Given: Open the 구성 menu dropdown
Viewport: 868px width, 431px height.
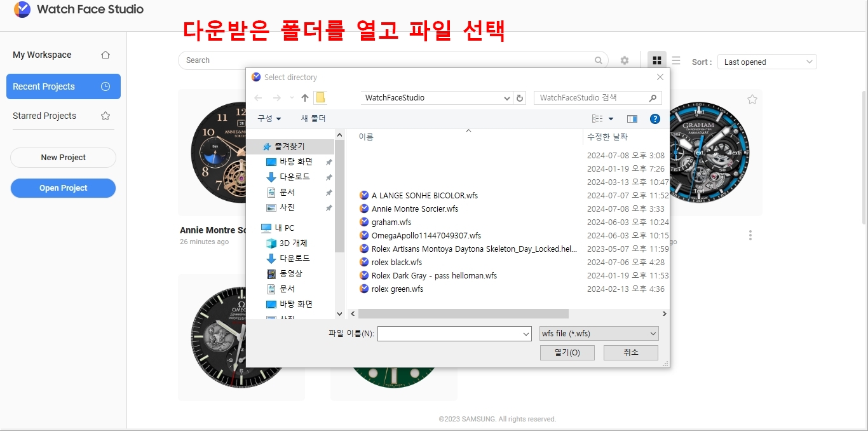Looking at the screenshot, I should pyautogui.click(x=269, y=119).
